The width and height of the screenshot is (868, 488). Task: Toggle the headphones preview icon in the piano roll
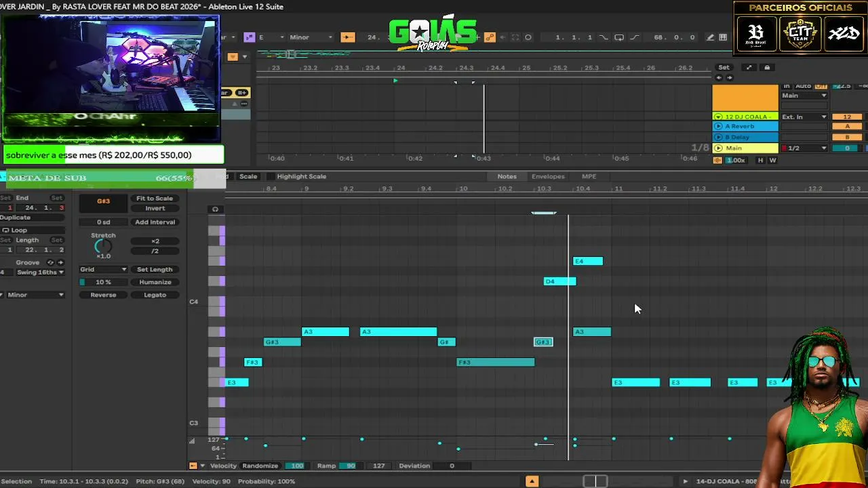click(x=215, y=209)
